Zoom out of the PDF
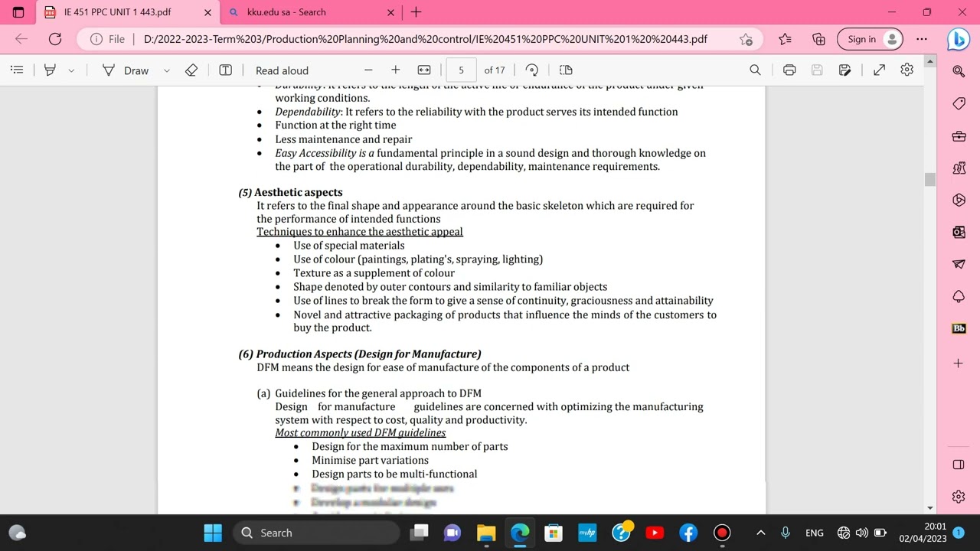Image resolution: width=980 pixels, height=551 pixels. 368,70
